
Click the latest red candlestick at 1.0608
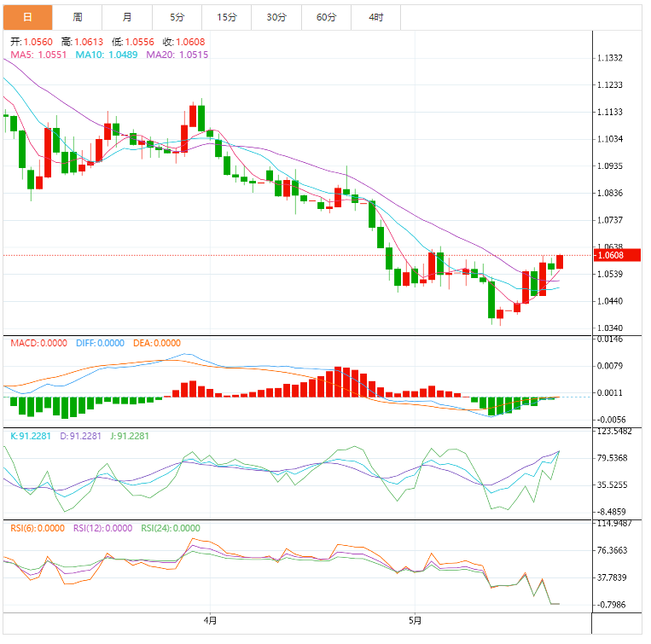(560, 262)
